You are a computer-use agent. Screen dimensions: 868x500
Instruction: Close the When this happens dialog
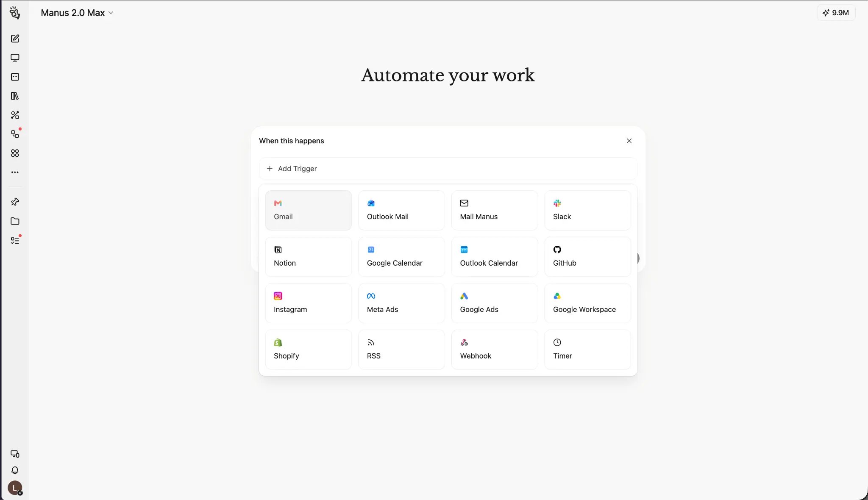tap(629, 141)
